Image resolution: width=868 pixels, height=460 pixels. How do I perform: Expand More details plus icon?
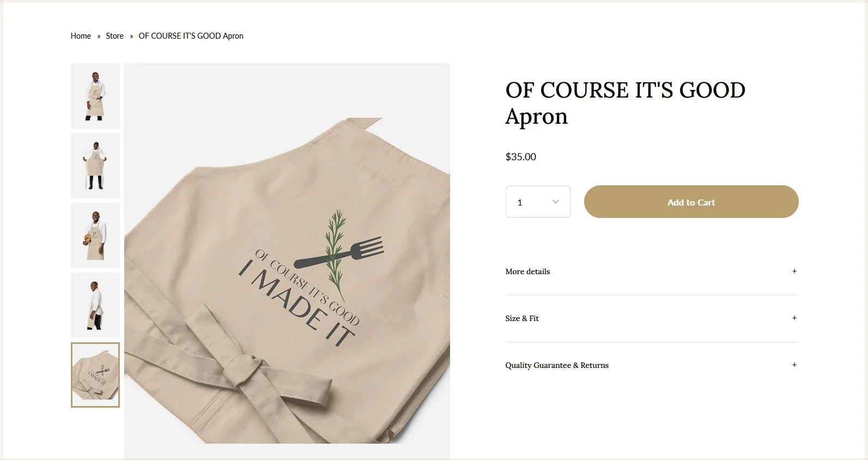794,271
